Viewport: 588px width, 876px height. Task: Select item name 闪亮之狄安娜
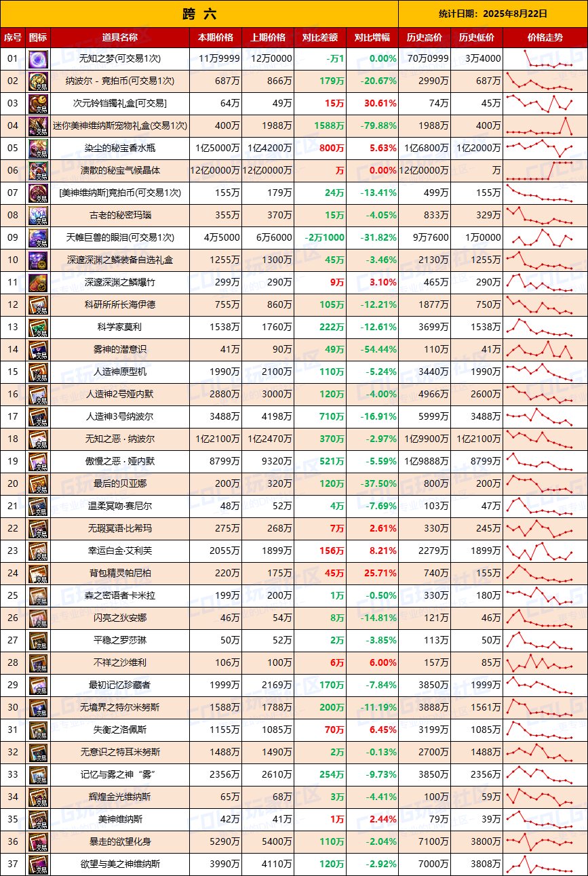click(121, 618)
